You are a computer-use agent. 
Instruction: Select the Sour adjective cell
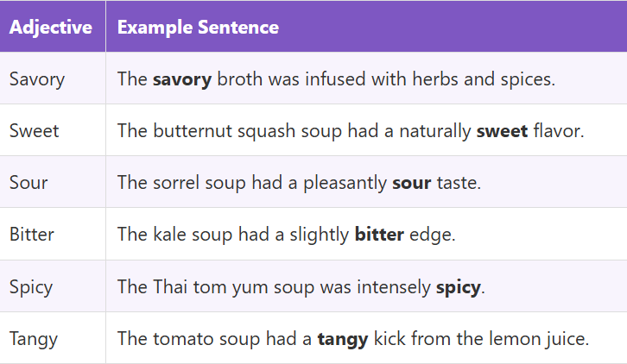tap(28, 183)
